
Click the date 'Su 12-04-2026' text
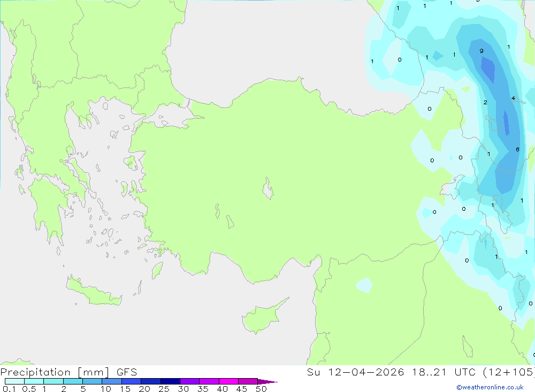coord(356,372)
